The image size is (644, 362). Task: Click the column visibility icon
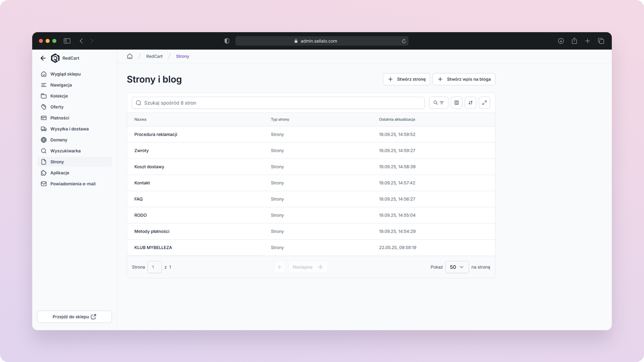coord(457,103)
